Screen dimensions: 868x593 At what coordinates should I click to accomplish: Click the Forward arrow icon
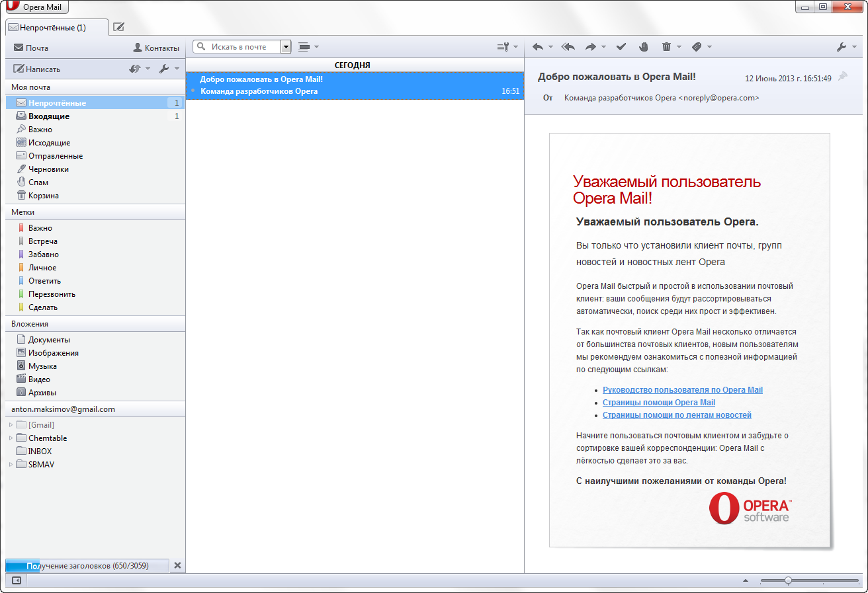pos(591,47)
